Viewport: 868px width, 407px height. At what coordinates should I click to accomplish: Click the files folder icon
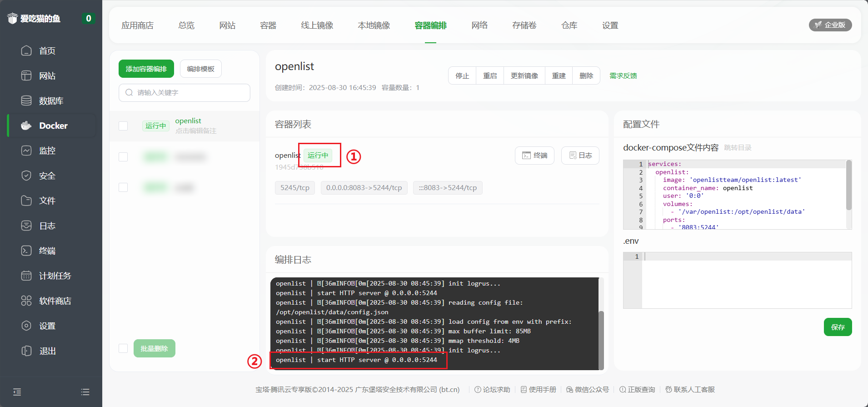pos(26,201)
